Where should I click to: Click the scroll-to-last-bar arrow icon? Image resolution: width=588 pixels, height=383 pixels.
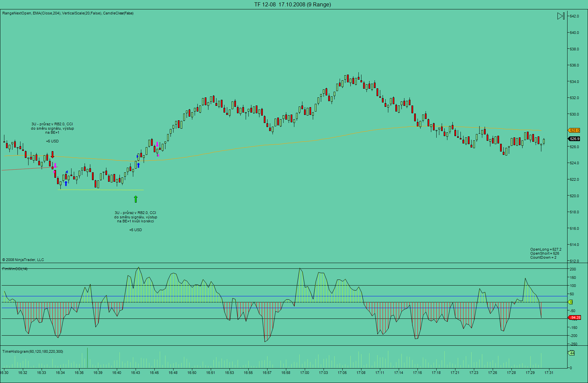561,16
